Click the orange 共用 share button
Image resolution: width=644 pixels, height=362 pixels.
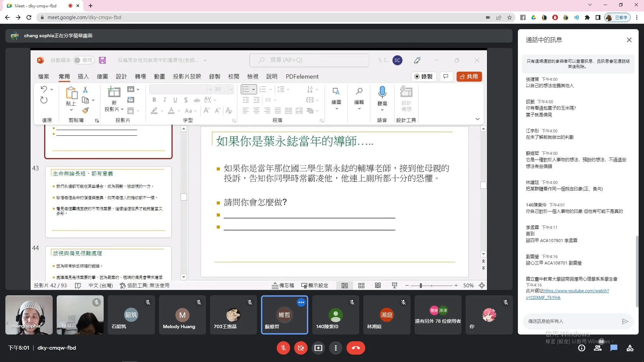[469, 76]
